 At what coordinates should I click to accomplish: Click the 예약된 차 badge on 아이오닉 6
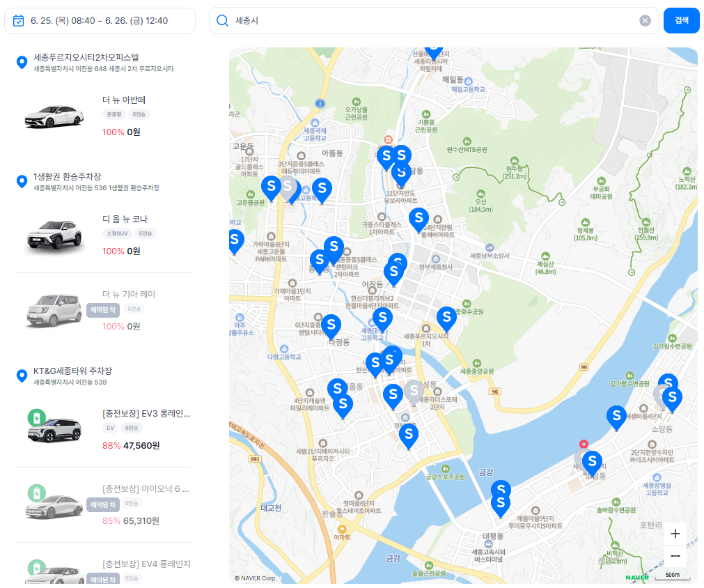pos(103,504)
